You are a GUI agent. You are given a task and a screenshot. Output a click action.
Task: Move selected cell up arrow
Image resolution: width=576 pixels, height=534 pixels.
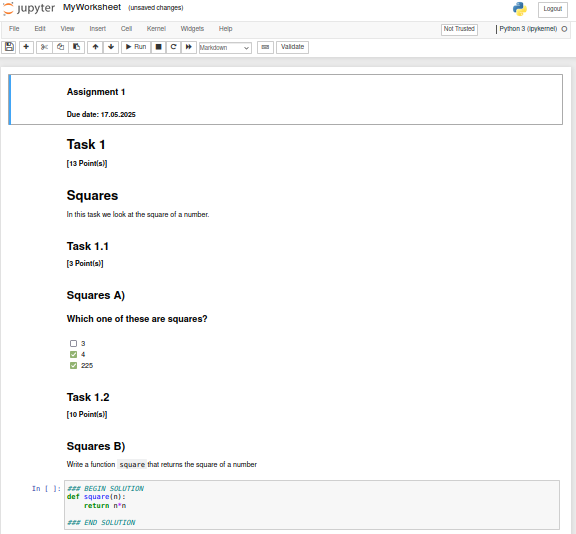pos(96,47)
